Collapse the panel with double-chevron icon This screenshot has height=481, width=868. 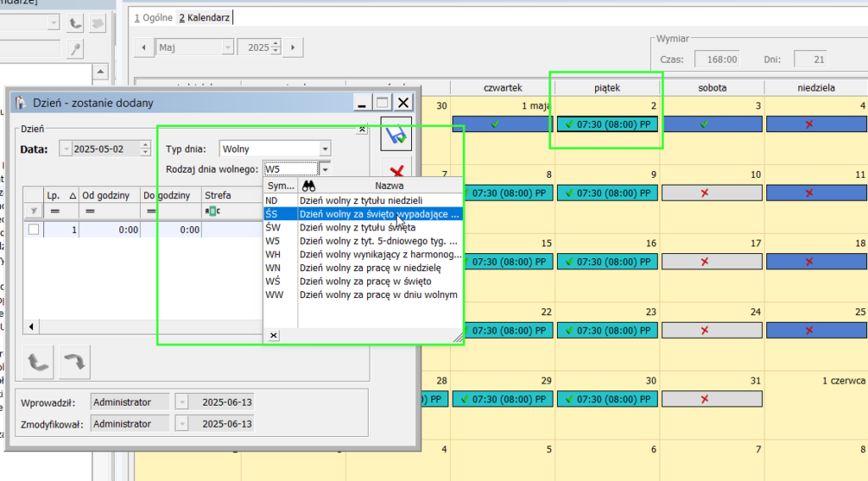point(361,129)
